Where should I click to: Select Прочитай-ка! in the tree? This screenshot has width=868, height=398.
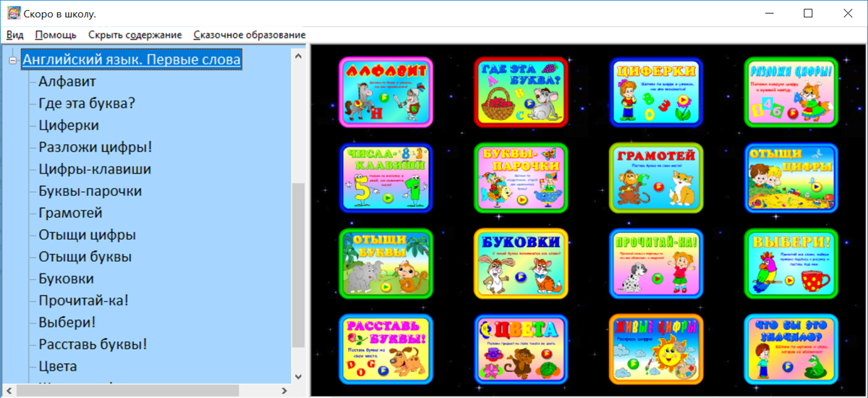click(83, 300)
